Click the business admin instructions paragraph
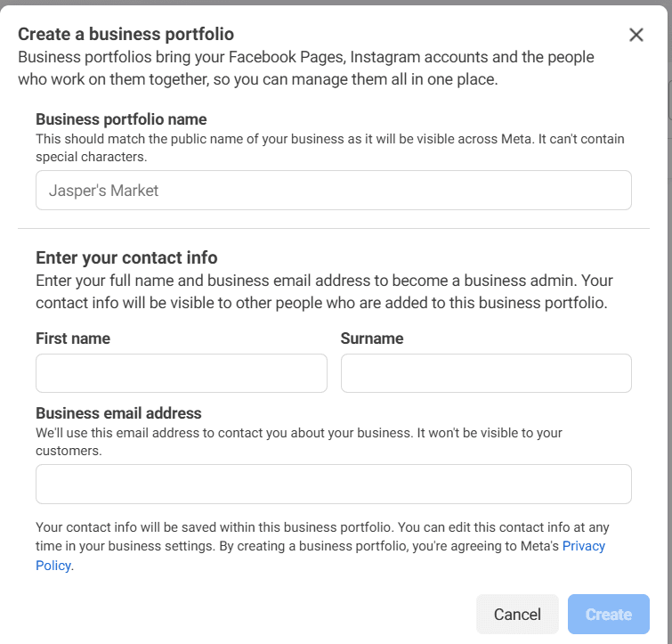Viewport: 672px width, 644px height. pos(324,291)
